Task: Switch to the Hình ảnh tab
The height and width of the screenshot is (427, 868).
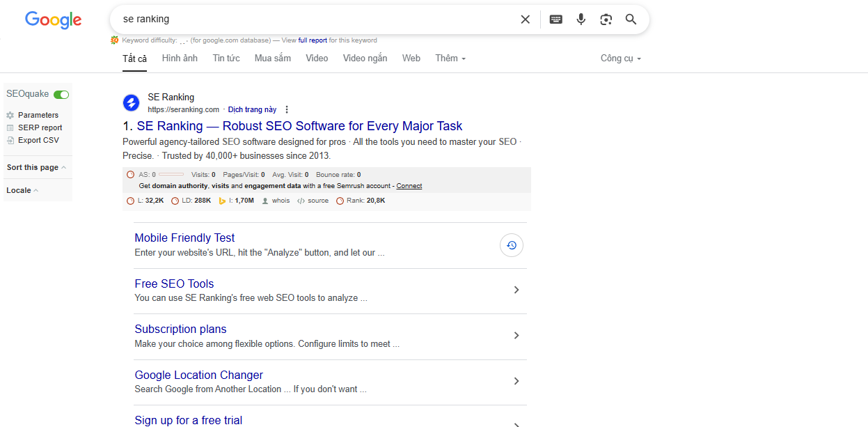Action: pyautogui.click(x=180, y=59)
